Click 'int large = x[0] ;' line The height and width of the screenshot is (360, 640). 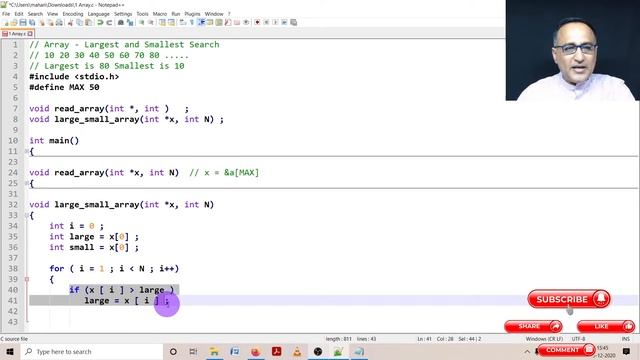[x=94, y=237]
